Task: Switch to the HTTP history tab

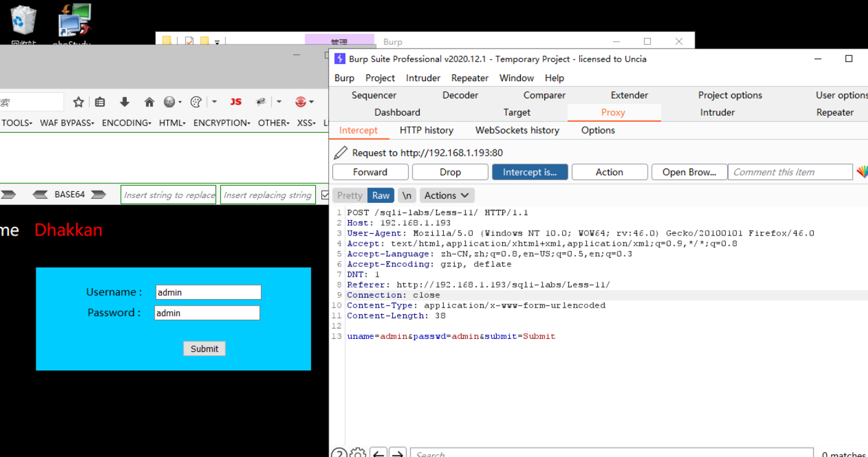Action: pyautogui.click(x=427, y=130)
